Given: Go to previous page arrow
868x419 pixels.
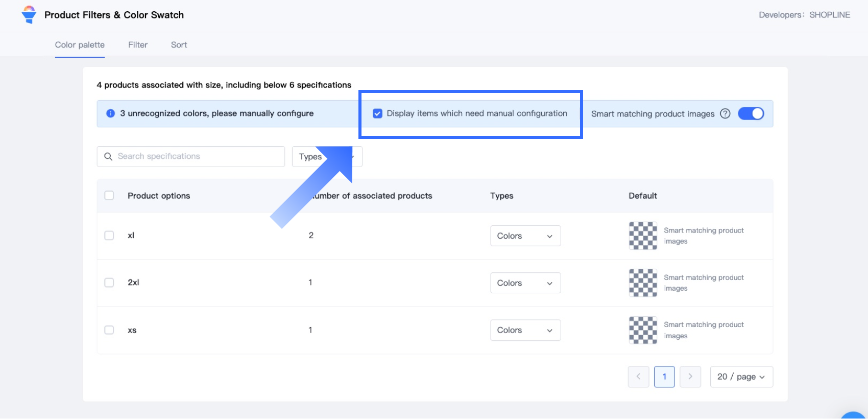Looking at the screenshot, I should point(638,377).
